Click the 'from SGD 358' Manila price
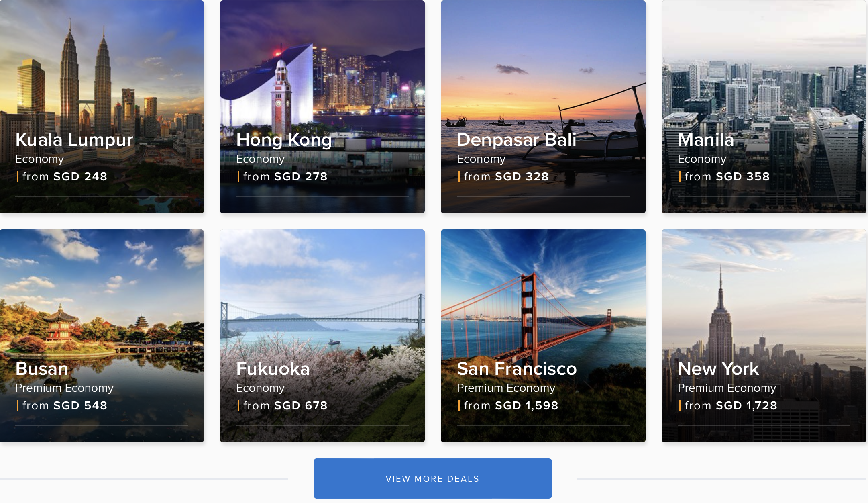This screenshot has width=868, height=503. [727, 176]
